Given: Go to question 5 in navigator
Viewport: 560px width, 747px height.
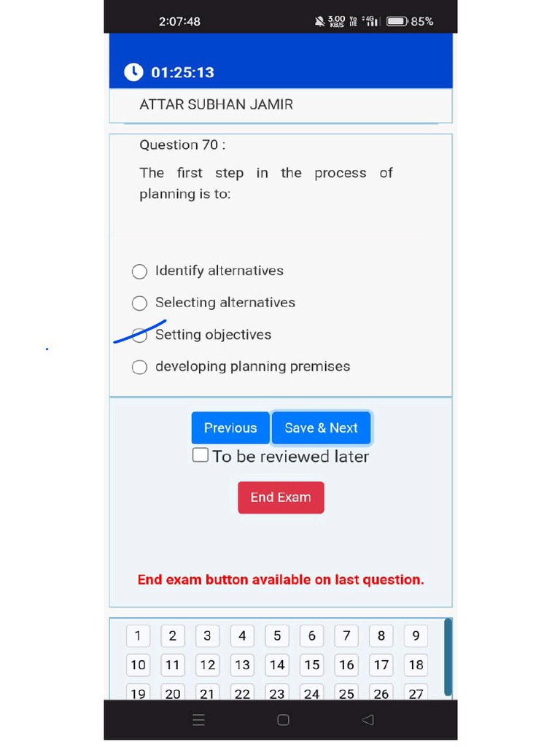Looking at the screenshot, I should (277, 636).
